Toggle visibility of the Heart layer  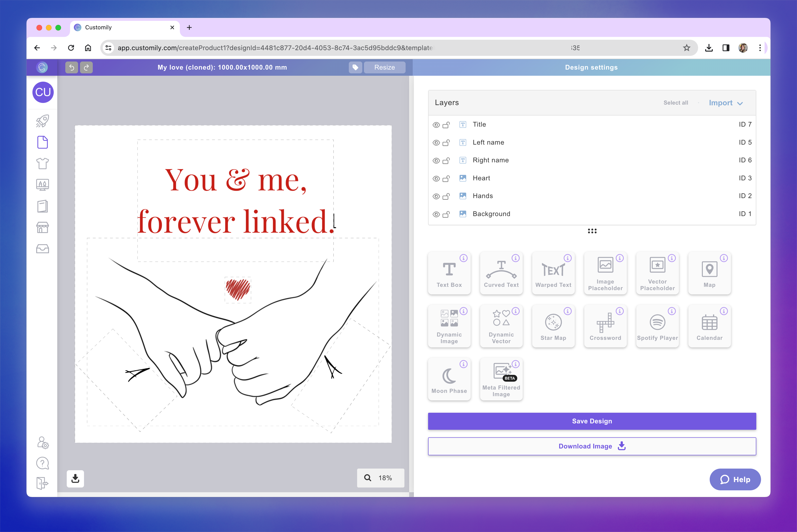coord(436,178)
